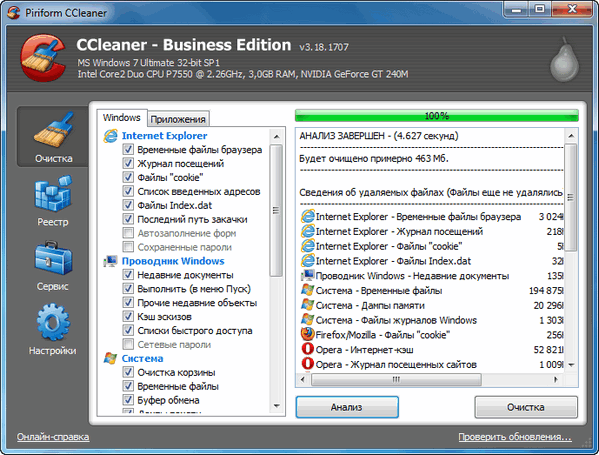Open Проверить обновления link
This screenshot has height=455, width=599.
pyautogui.click(x=515, y=437)
